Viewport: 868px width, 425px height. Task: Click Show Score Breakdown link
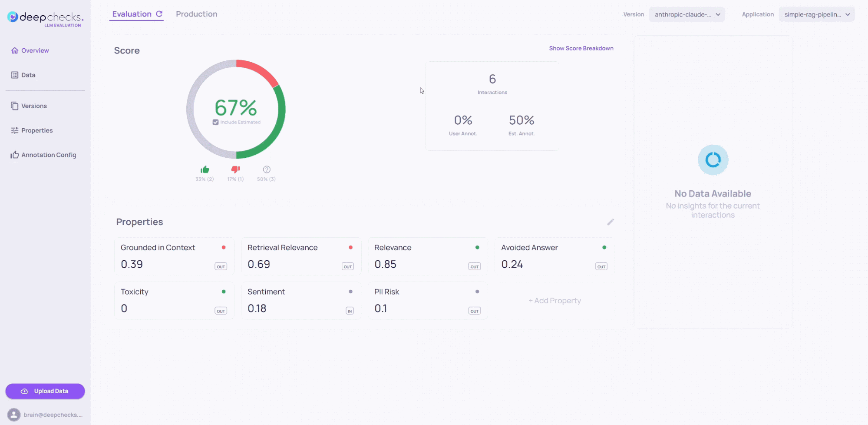point(581,48)
